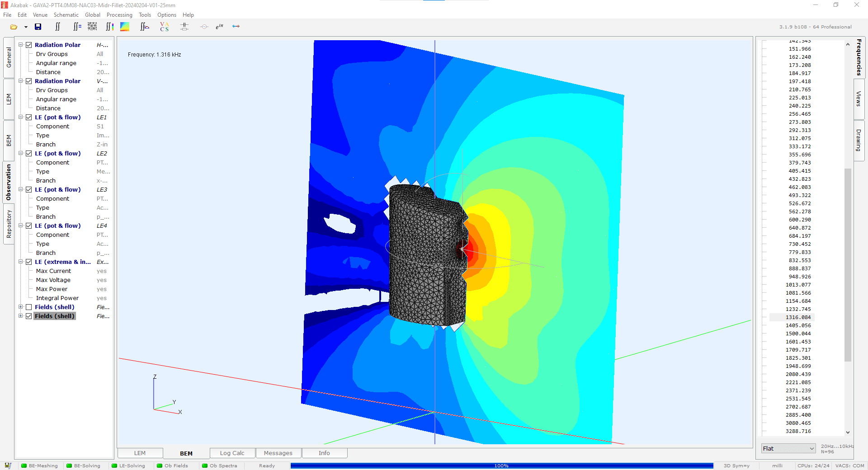Collapse the LE4 (pot & flow) node
Viewport: 868px width, 470px height.
20,226
